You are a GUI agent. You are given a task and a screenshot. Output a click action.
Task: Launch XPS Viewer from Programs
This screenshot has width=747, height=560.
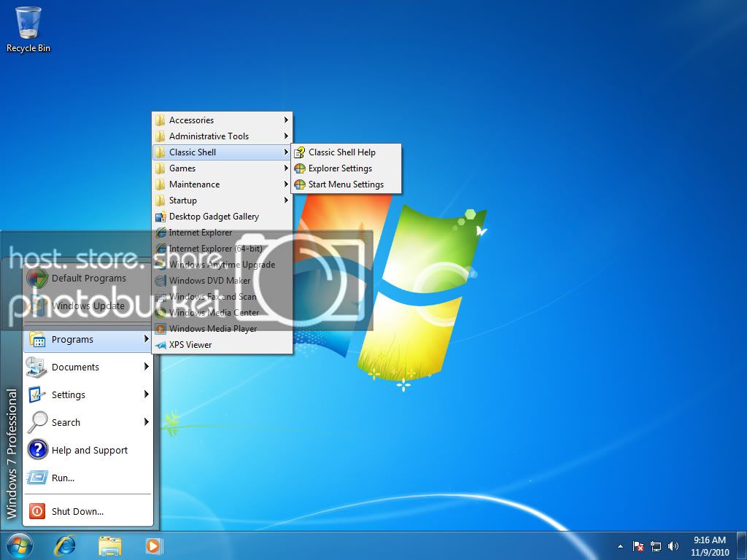coord(190,345)
